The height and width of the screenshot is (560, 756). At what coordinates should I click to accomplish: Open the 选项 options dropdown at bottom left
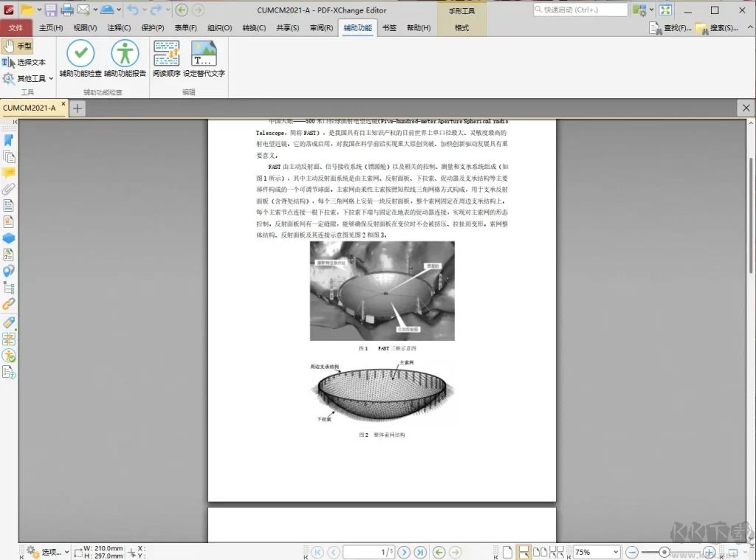[x=49, y=551]
